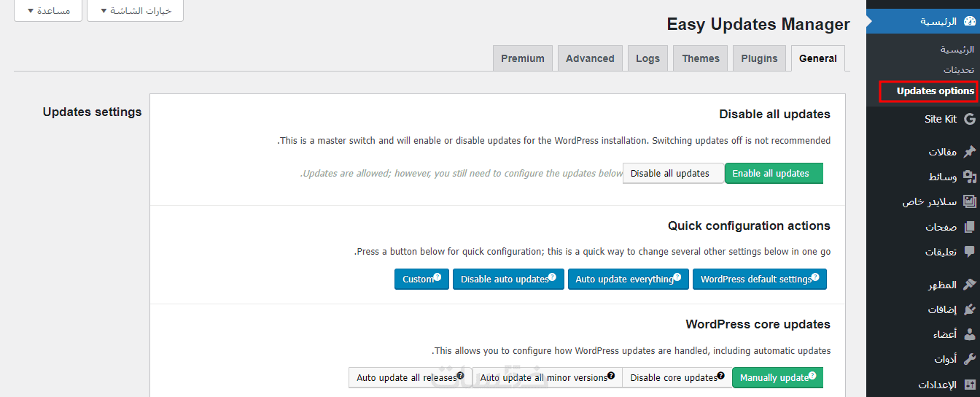The width and height of the screenshot is (980, 397).
Task: Click the posts pin icon in sidebar
Action: 969,152
